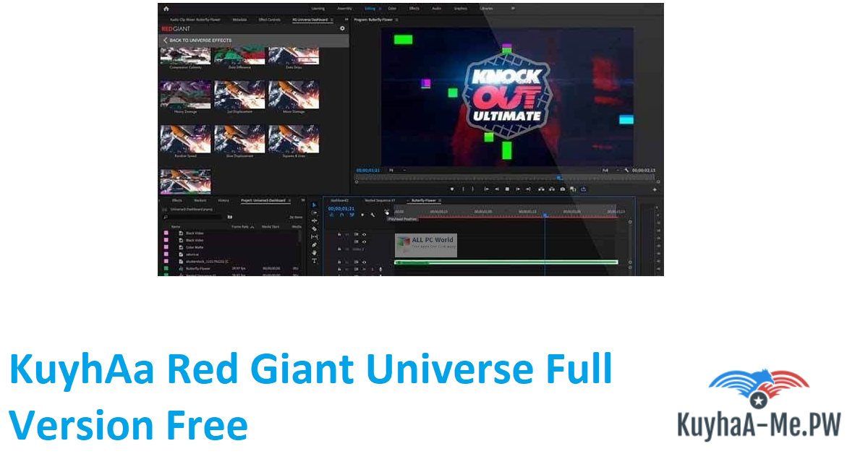The height and width of the screenshot is (454, 868).
Task: Select the Hand tool
Action: pyautogui.click(x=314, y=253)
